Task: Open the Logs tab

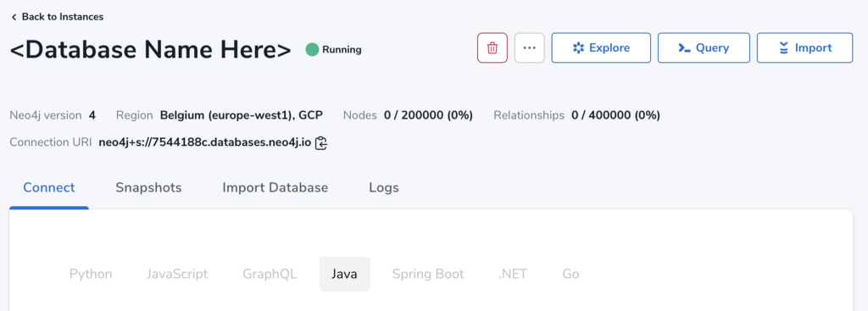Action: 384,187
